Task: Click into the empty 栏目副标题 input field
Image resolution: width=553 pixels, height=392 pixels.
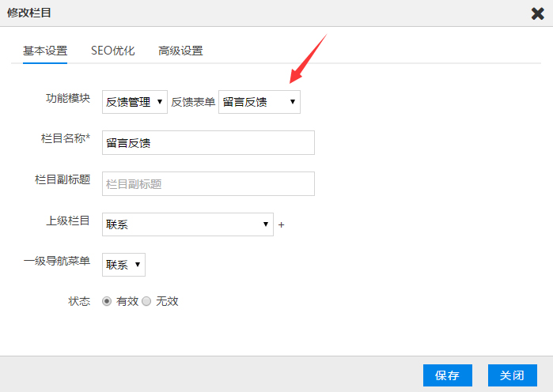Action: [208, 183]
